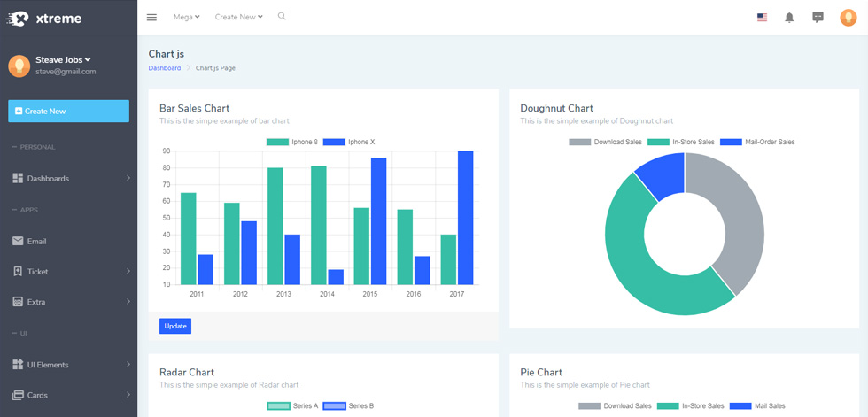Open the US flag language selector
The height and width of the screenshot is (417, 868).
tap(763, 17)
